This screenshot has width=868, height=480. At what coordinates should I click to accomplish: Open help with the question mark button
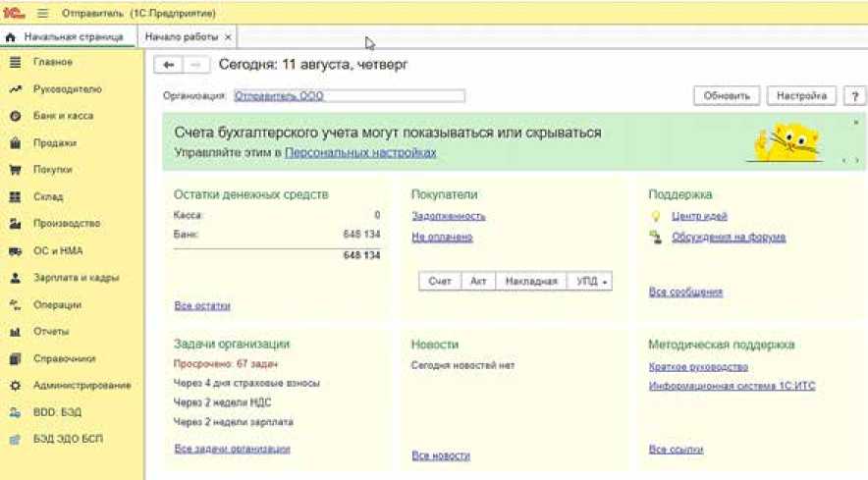pos(854,96)
